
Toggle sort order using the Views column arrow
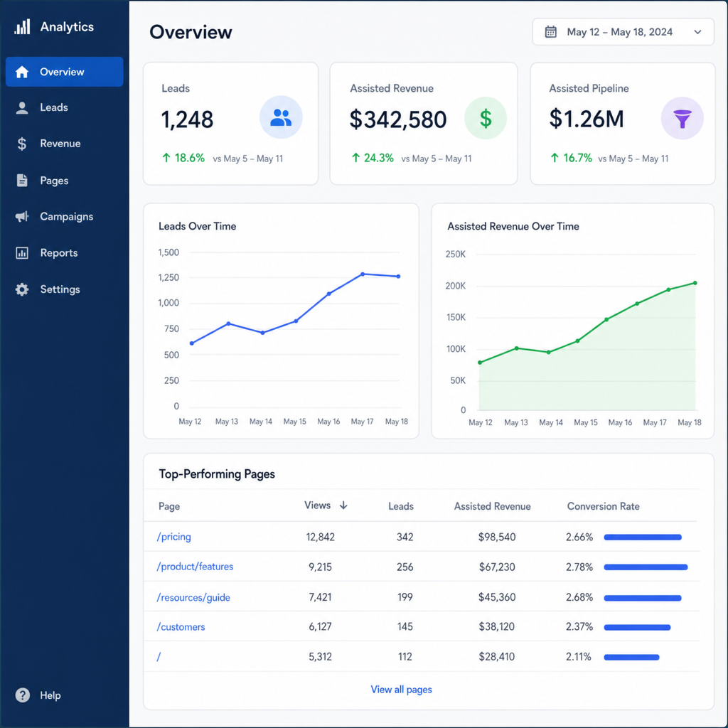(x=343, y=505)
